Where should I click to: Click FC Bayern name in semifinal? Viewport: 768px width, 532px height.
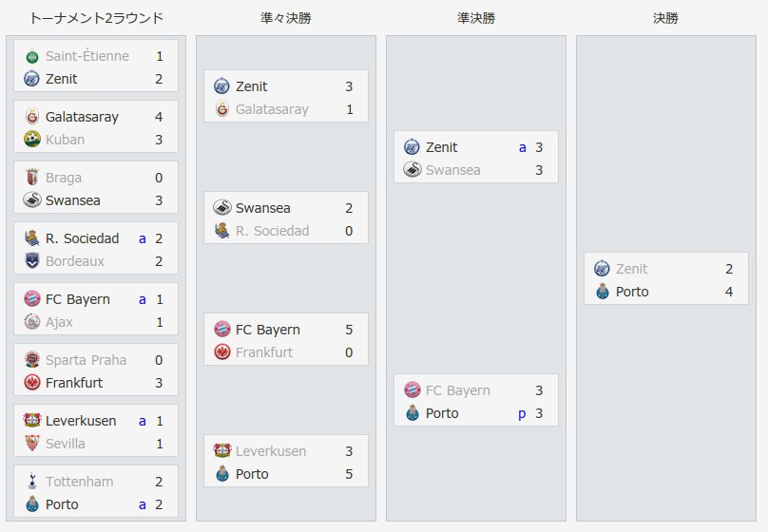coord(458,390)
